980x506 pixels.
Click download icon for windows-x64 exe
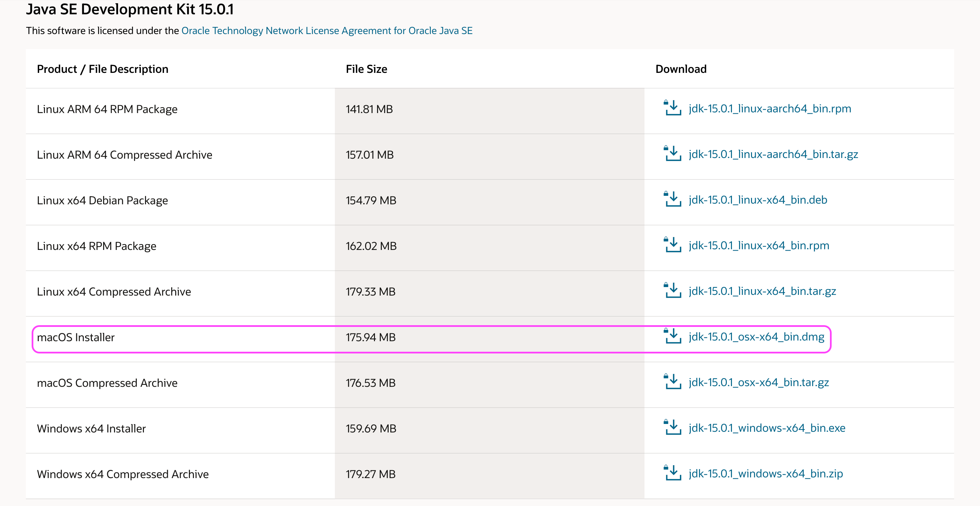(672, 428)
